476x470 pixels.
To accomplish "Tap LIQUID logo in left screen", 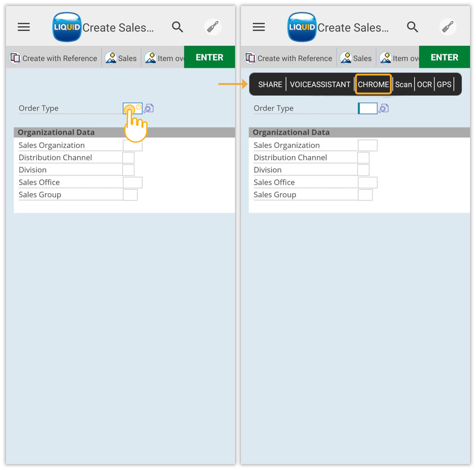I will (x=67, y=27).
